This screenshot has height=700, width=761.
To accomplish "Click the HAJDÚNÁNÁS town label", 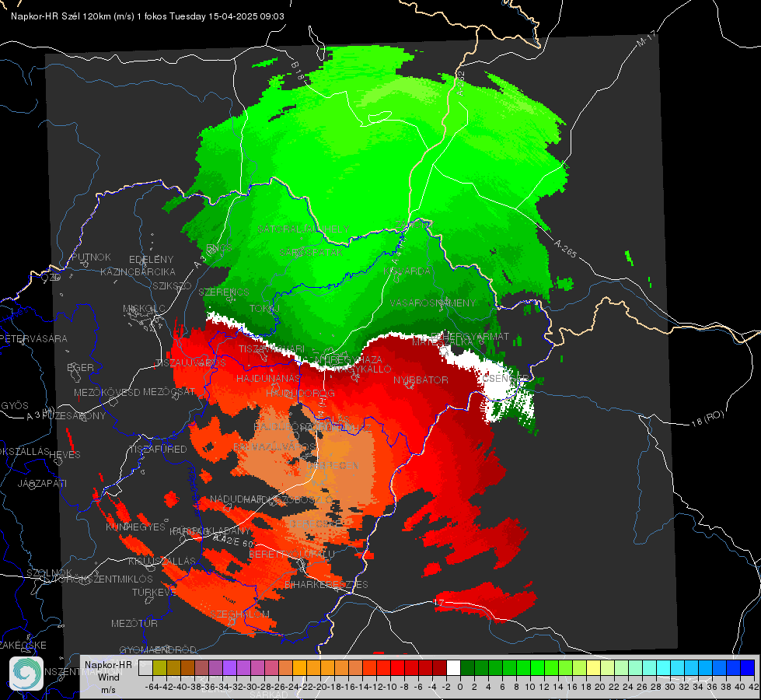I will coord(268,379).
